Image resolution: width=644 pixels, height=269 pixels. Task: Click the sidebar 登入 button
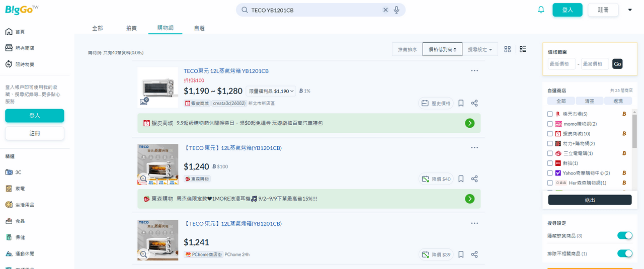(x=35, y=116)
